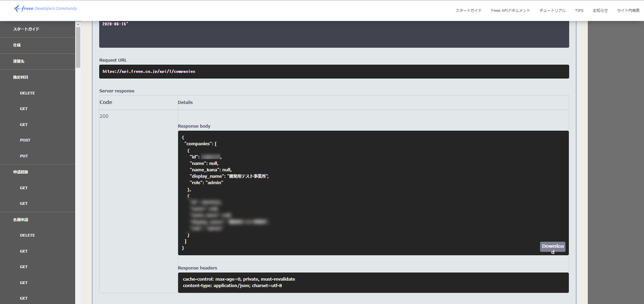Click the sidebar scrollbar up arrow

click(x=78, y=24)
